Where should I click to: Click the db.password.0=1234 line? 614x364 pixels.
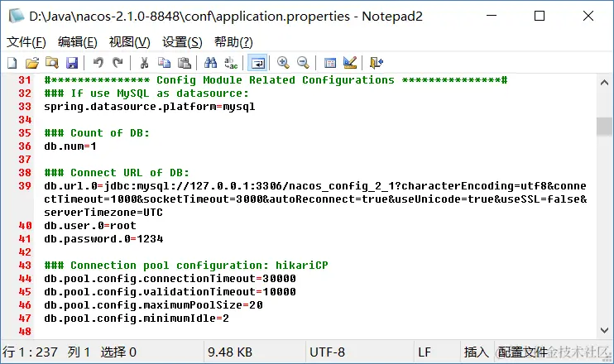[103, 239]
